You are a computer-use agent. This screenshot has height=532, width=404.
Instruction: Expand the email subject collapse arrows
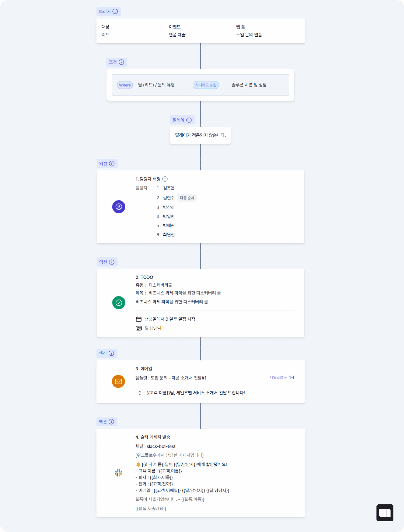(140, 393)
